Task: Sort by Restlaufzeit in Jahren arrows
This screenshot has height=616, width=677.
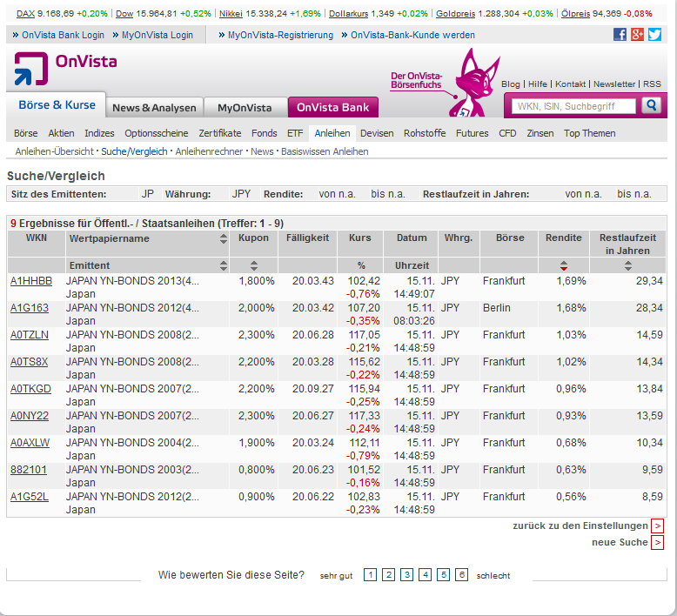Action: tap(627, 265)
